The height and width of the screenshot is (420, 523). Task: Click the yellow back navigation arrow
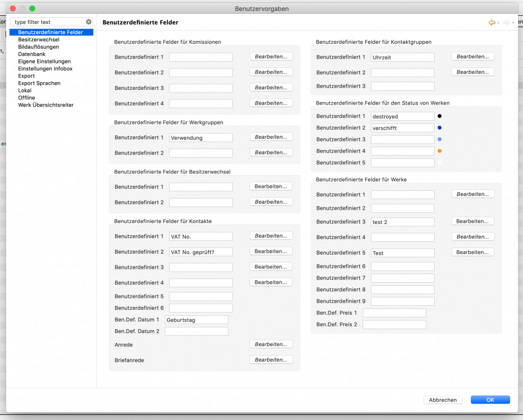click(492, 22)
